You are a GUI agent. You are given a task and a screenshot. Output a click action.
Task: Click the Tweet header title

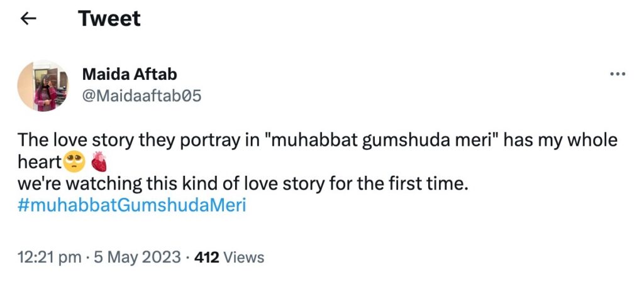coord(109,19)
